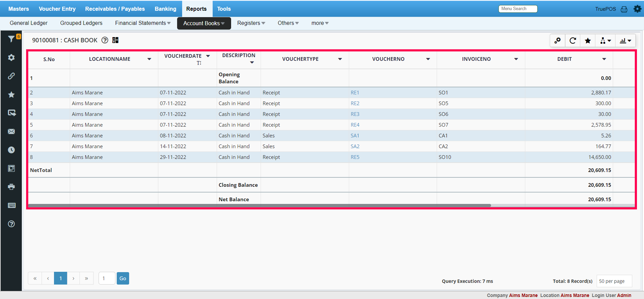
Task: Click the sidebar link chain icon
Action: (x=11, y=76)
